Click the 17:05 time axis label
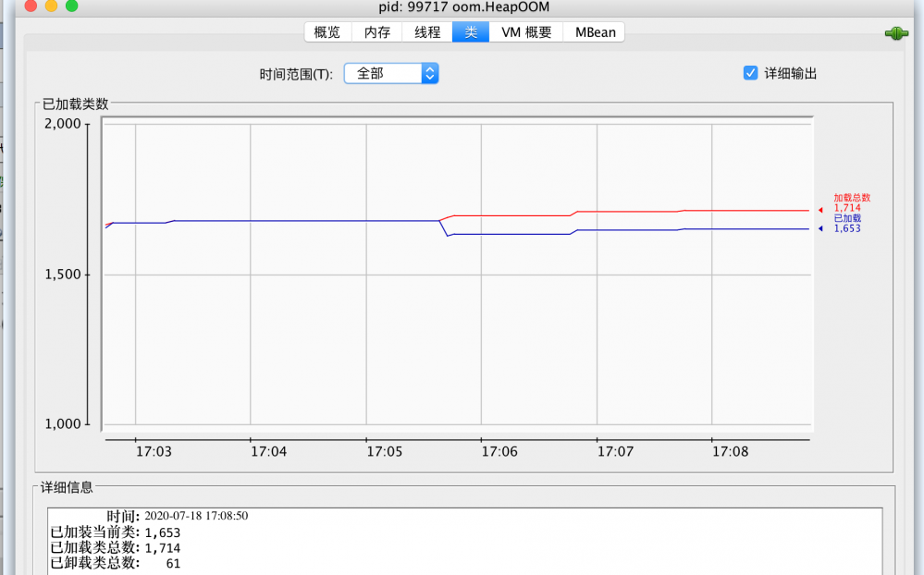The height and width of the screenshot is (575, 924). [x=385, y=452]
